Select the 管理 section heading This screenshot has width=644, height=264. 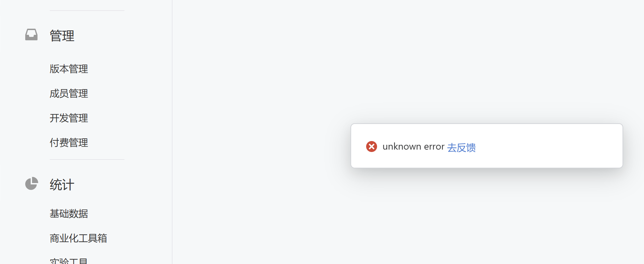pyautogui.click(x=62, y=36)
